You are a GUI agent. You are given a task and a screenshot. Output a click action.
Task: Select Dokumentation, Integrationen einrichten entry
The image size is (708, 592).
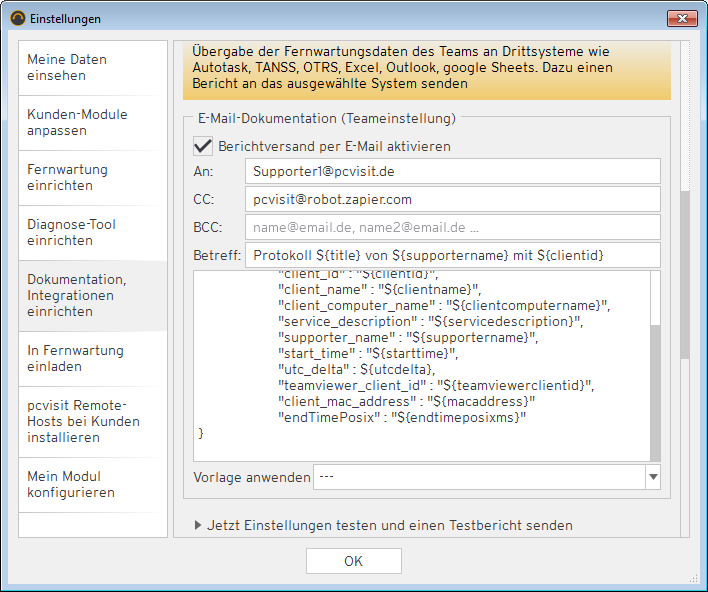(x=93, y=295)
